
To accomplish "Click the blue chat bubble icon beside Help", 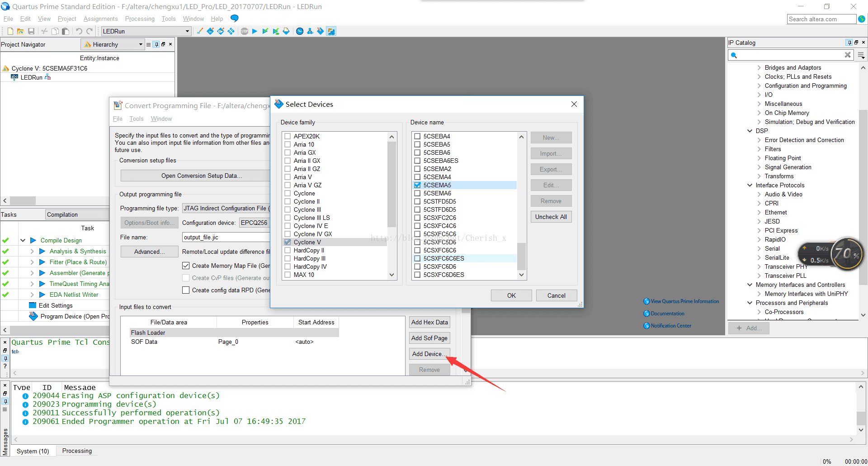I will tap(234, 18).
